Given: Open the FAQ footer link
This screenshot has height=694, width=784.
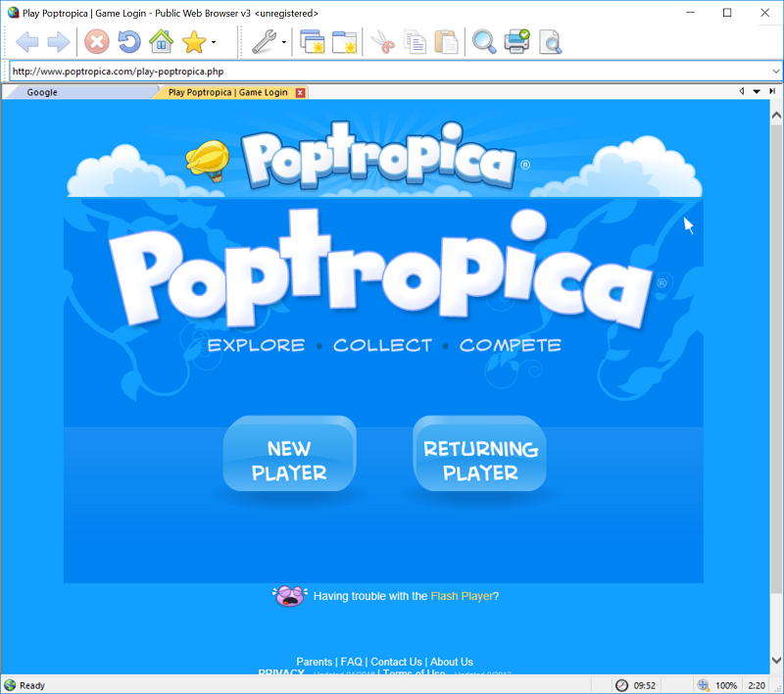Looking at the screenshot, I should (x=352, y=662).
